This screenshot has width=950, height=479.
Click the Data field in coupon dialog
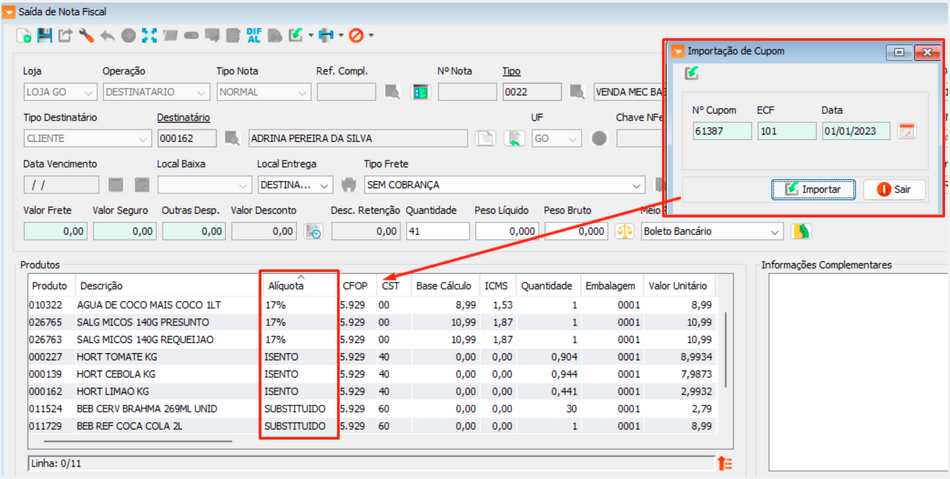coord(856,131)
